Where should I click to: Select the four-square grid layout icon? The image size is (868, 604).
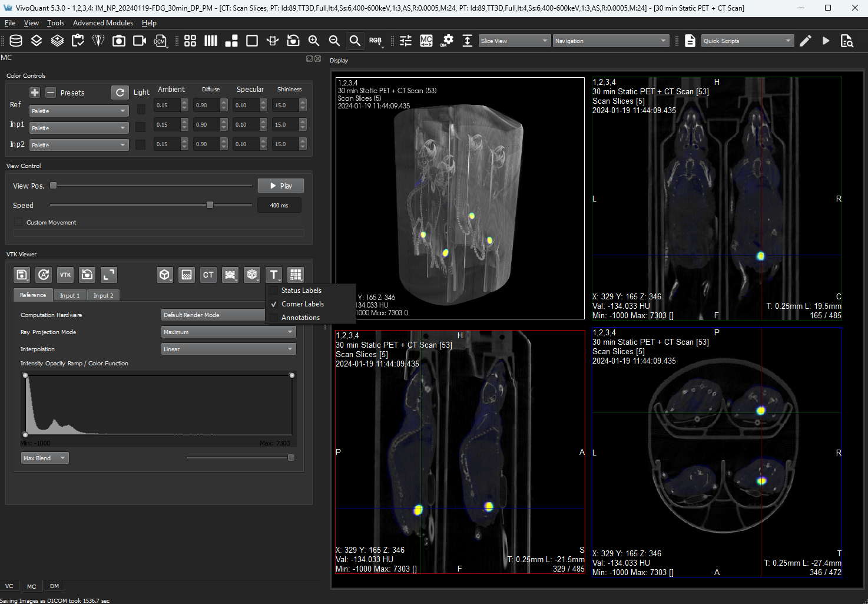click(x=190, y=41)
